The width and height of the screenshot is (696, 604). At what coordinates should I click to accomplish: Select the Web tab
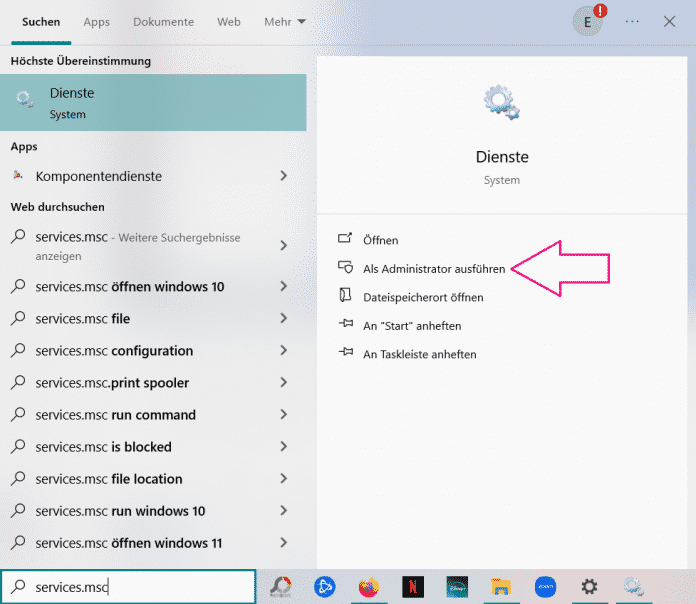[x=229, y=21]
